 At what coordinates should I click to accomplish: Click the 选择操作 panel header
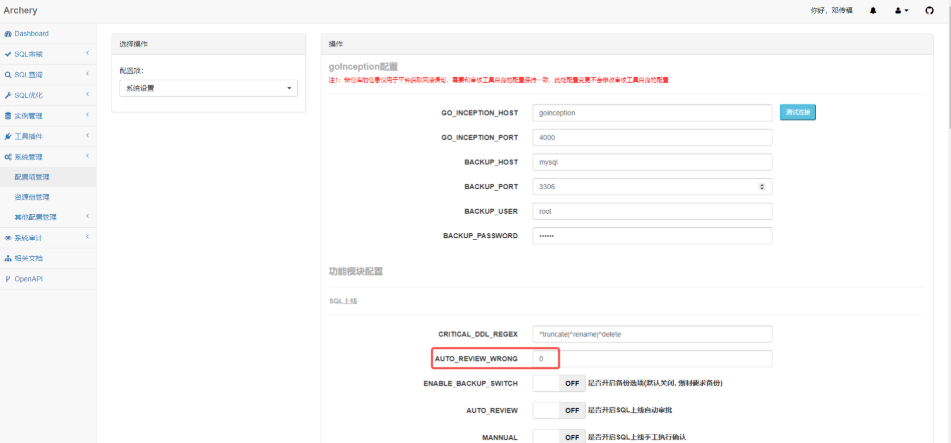(x=209, y=44)
